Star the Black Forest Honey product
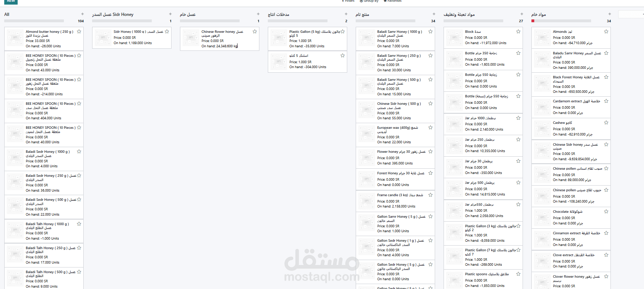 pos(606,77)
